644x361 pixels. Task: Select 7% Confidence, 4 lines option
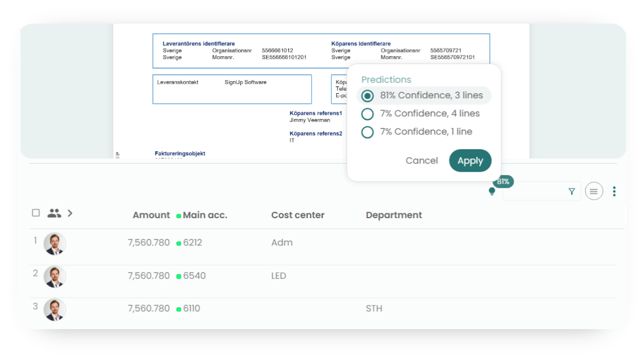[420, 114]
